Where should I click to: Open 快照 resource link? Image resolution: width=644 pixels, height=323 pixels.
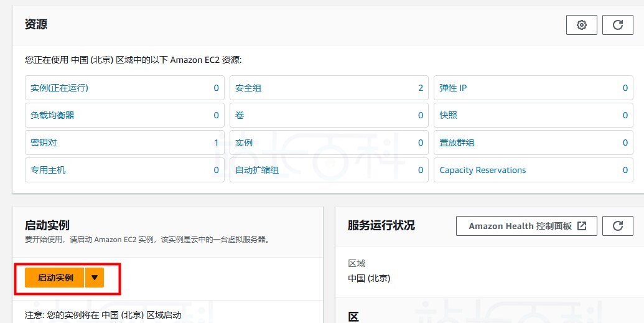coord(448,116)
